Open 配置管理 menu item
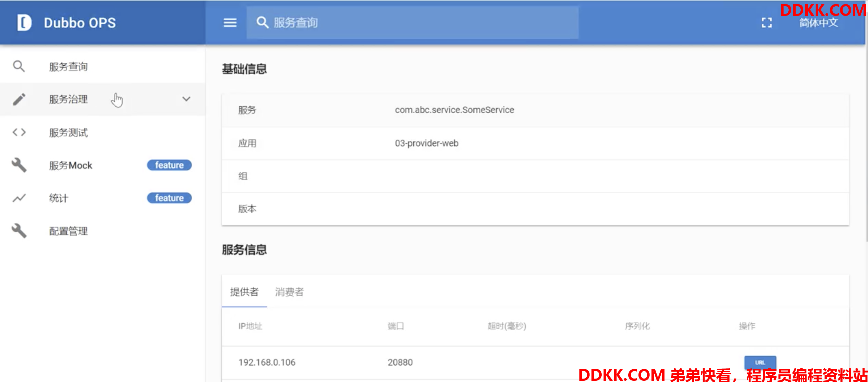The image size is (868, 382). tap(68, 231)
